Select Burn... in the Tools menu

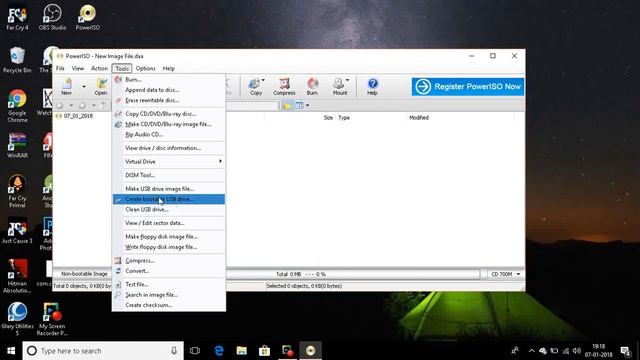pyautogui.click(x=169, y=80)
